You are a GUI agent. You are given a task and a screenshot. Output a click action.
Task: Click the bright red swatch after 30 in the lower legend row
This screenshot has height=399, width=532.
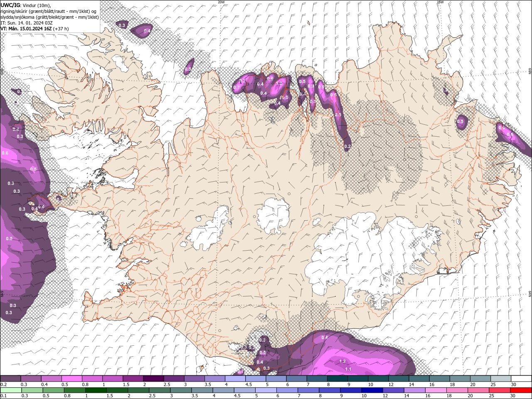(x=522, y=390)
